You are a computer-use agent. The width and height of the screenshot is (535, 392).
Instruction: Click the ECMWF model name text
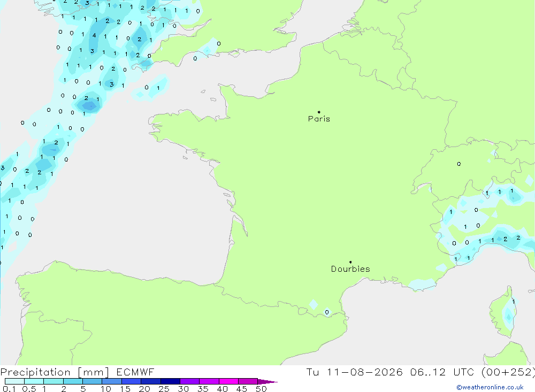[135, 372]
